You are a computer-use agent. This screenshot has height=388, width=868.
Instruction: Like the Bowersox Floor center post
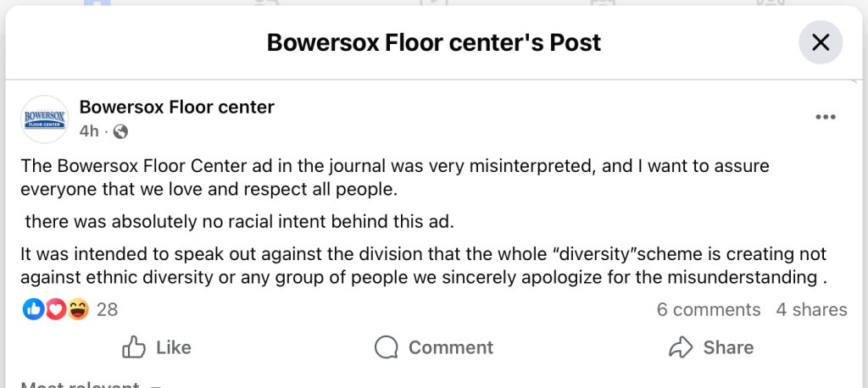pyautogui.click(x=157, y=347)
